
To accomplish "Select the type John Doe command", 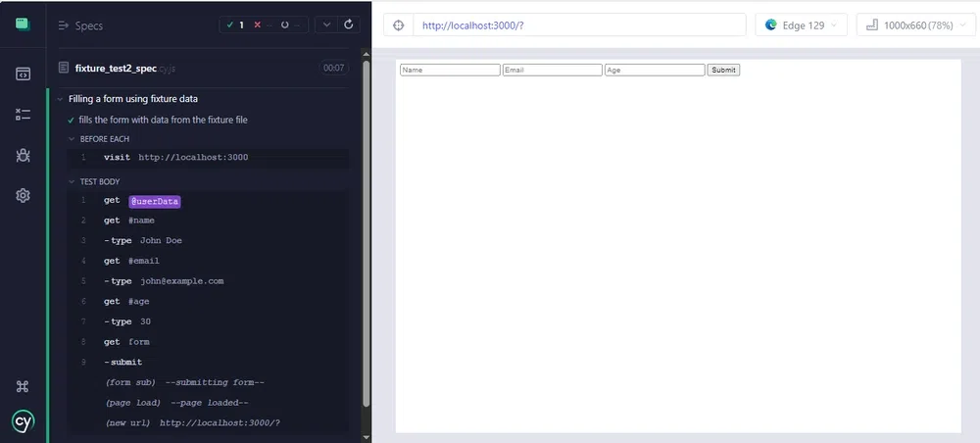I will pyautogui.click(x=208, y=240).
